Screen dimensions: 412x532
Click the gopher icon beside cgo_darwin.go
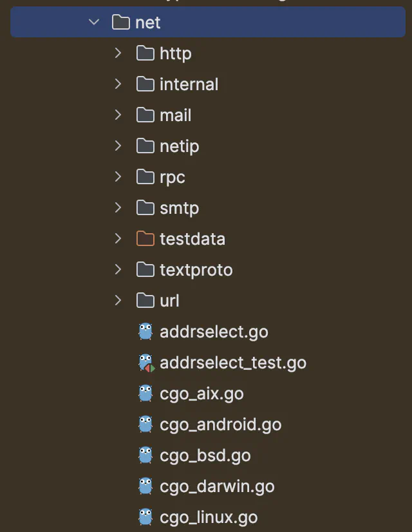pyautogui.click(x=146, y=486)
